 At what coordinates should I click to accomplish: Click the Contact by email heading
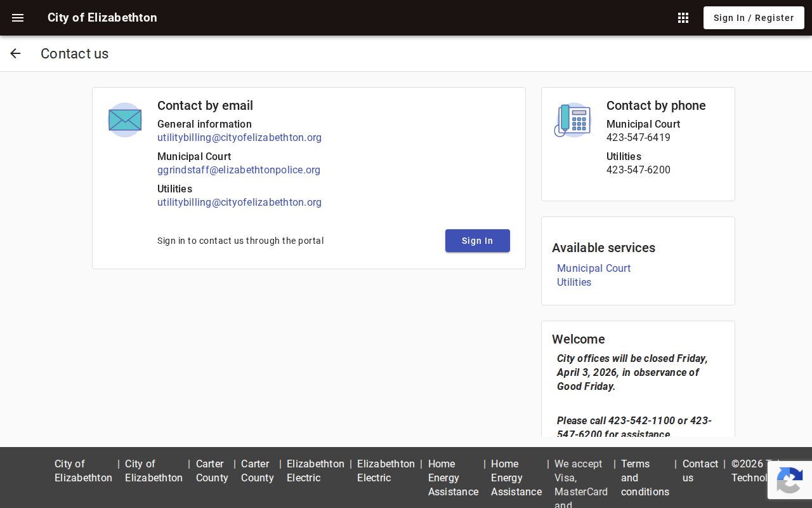(205, 105)
